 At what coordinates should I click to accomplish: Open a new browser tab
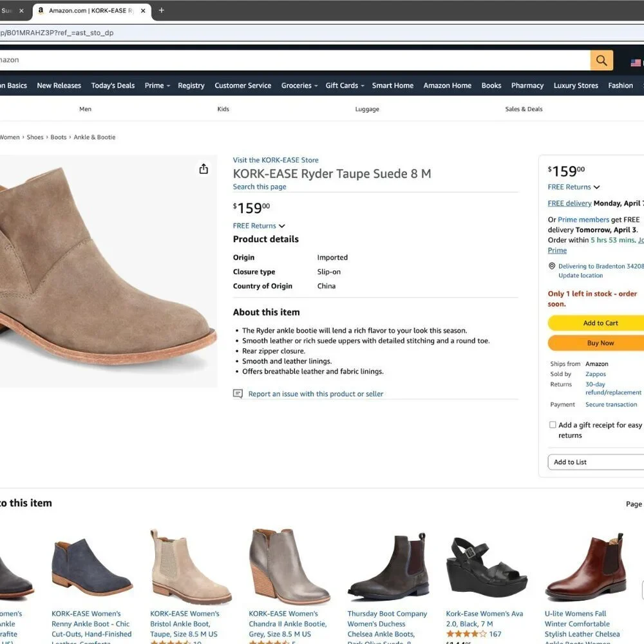tap(162, 10)
